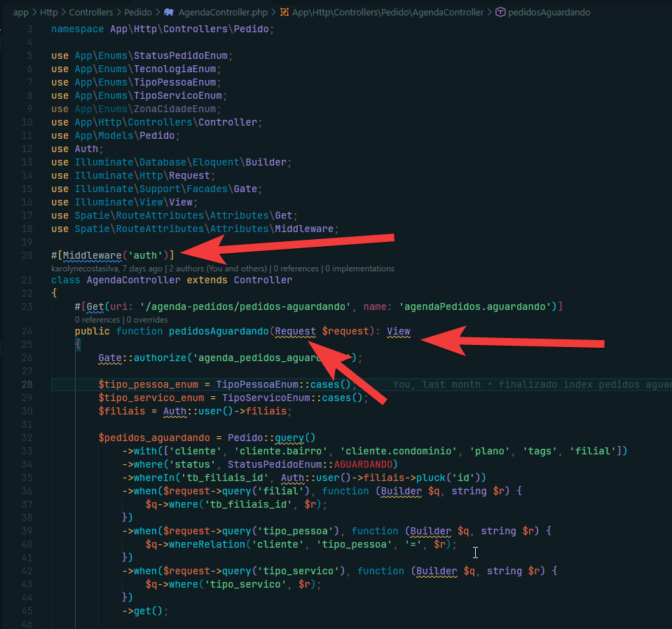Click the 'Request' type hint in pedidosAguardando

coord(296,331)
